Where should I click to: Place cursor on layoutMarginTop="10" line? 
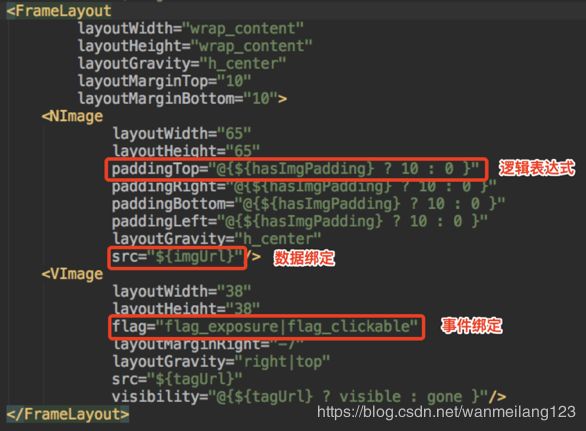coord(164,81)
